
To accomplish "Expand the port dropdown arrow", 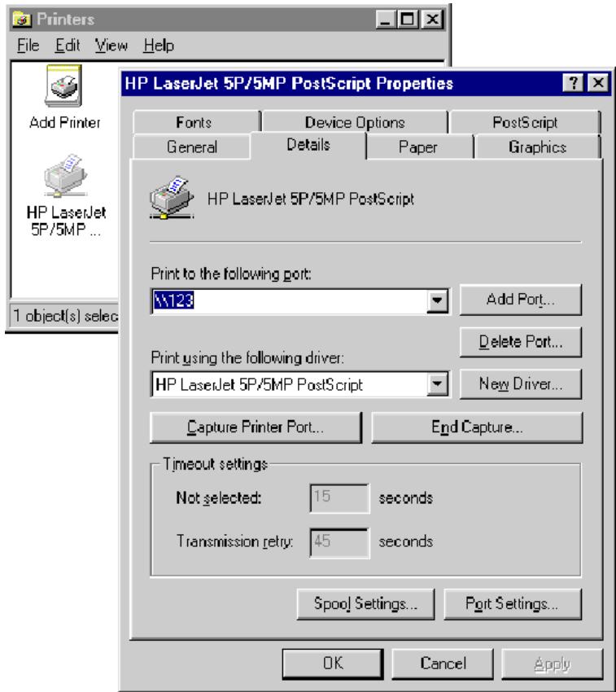I will [437, 301].
